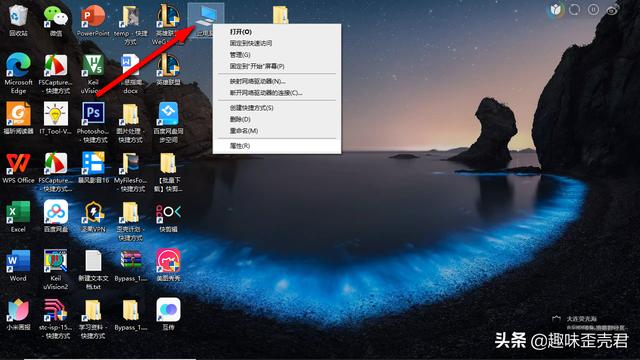
Task: Click the cube widget icon at top right
Action: pos(556,9)
